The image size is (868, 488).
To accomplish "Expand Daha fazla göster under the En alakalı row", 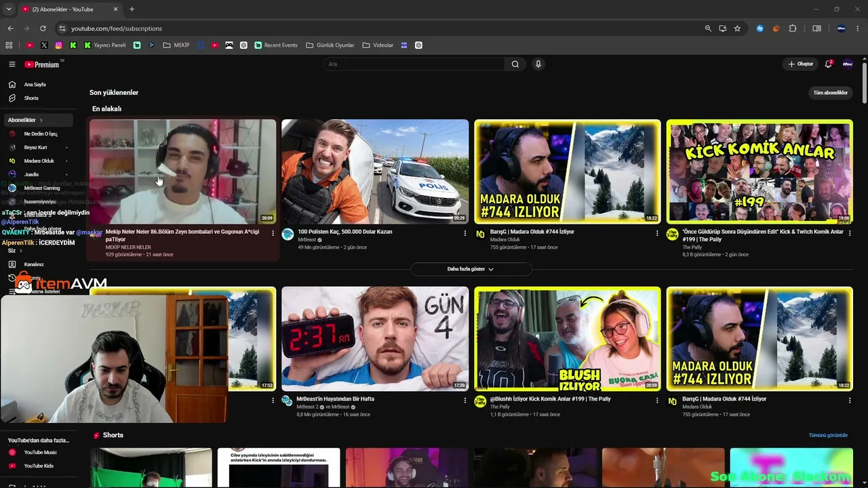I will (471, 269).
